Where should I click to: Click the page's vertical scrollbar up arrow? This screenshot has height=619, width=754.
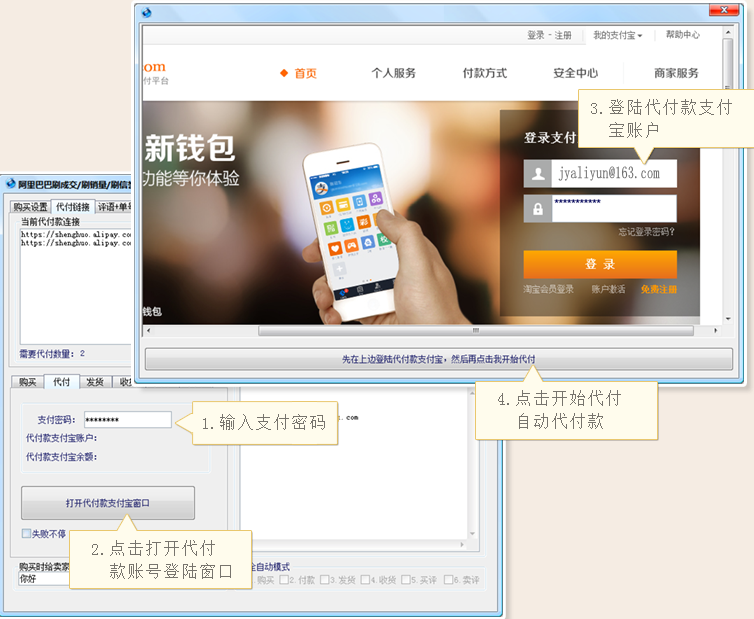[728, 32]
